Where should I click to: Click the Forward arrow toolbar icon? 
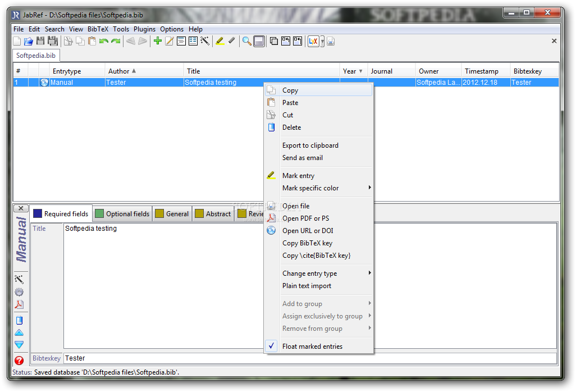[x=143, y=41]
